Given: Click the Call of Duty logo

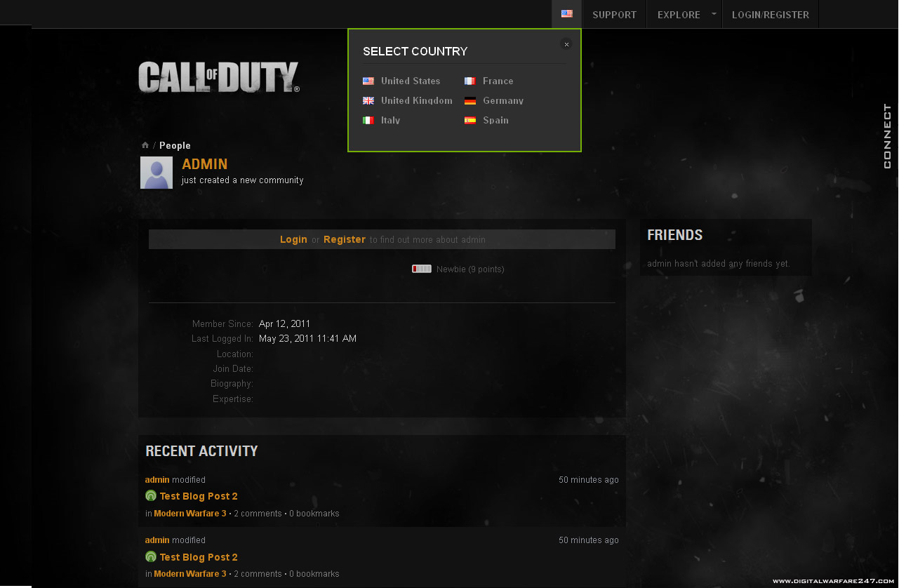Looking at the screenshot, I should (x=218, y=76).
